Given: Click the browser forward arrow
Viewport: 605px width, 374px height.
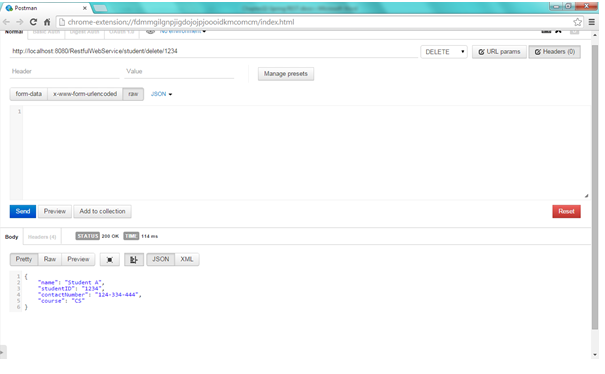Looking at the screenshot, I should 19,22.
